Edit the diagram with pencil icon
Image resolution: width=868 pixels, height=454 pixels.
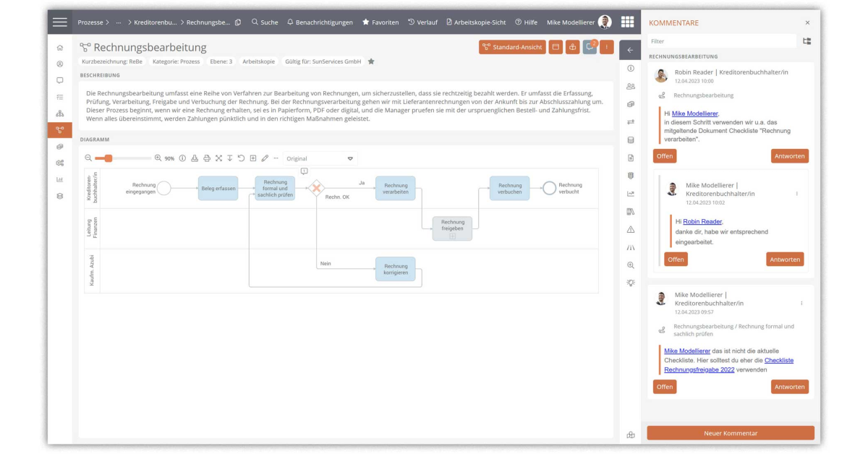pos(265,158)
